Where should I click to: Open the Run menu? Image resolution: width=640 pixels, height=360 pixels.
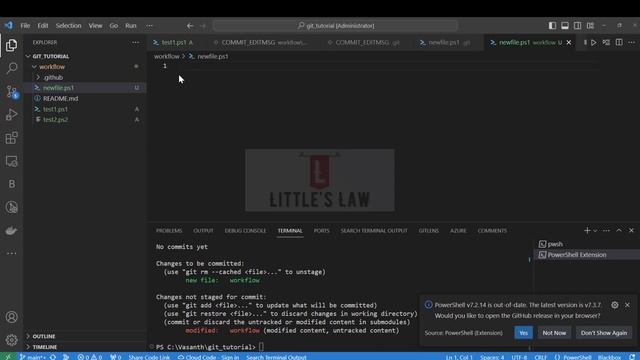pos(131,25)
